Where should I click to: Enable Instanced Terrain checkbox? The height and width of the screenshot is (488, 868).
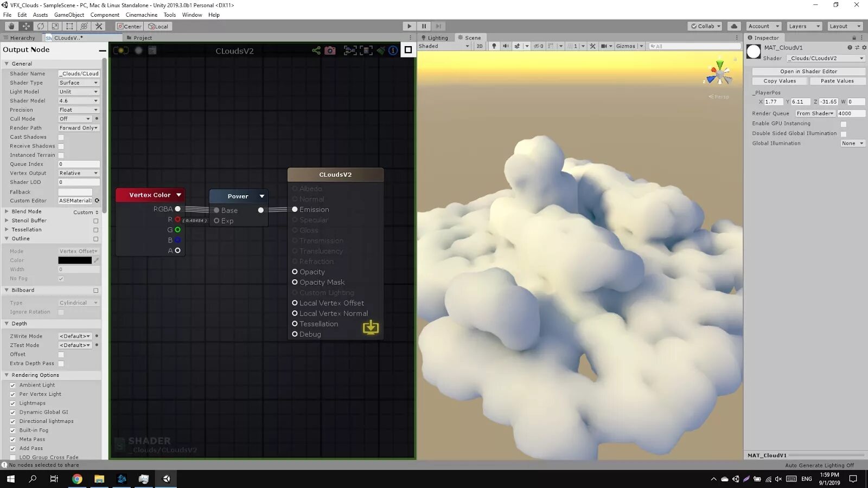61,155
